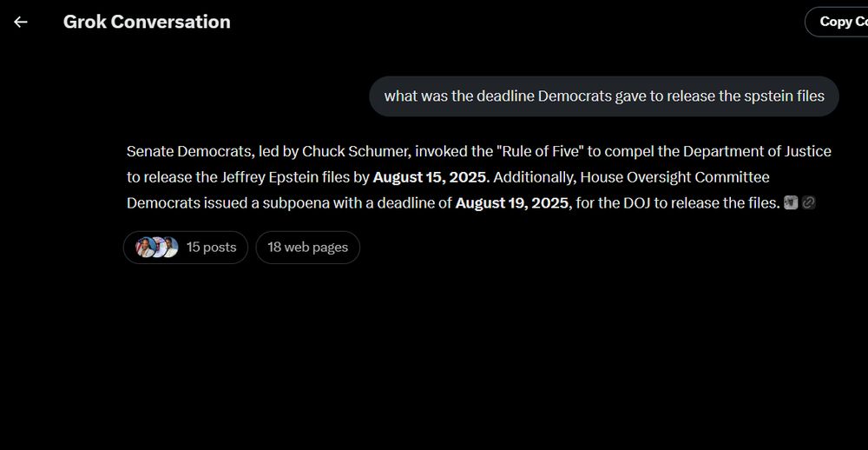Select the middle avatar in posts pill
868x450 pixels.
point(158,248)
